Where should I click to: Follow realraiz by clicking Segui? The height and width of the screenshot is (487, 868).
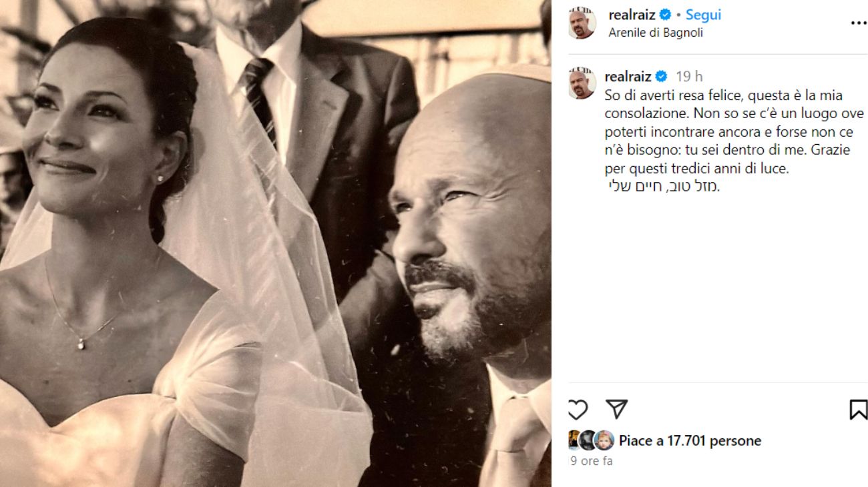[703, 13]
